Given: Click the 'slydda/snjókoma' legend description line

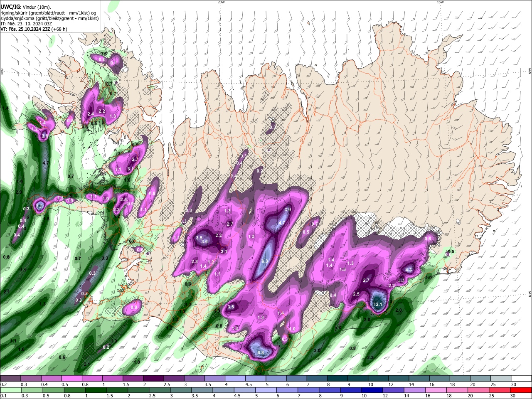Looking at the screenshot, I should (x=49, y=18).
